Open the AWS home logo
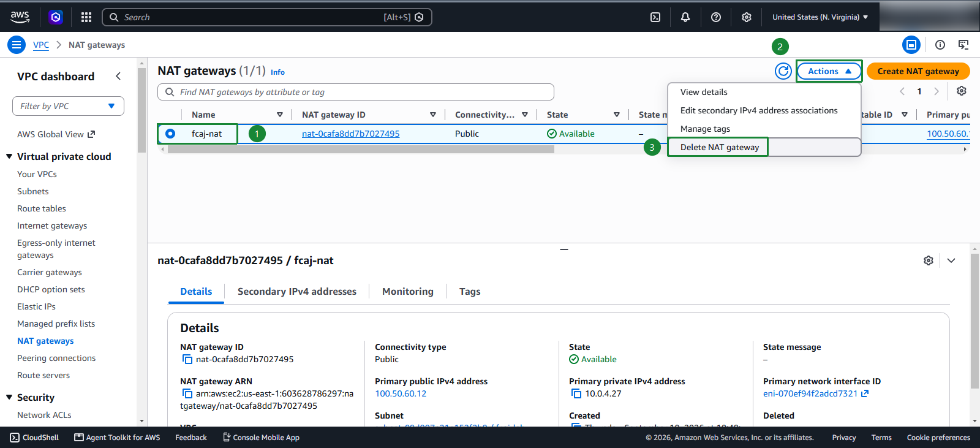 point(20,17)
